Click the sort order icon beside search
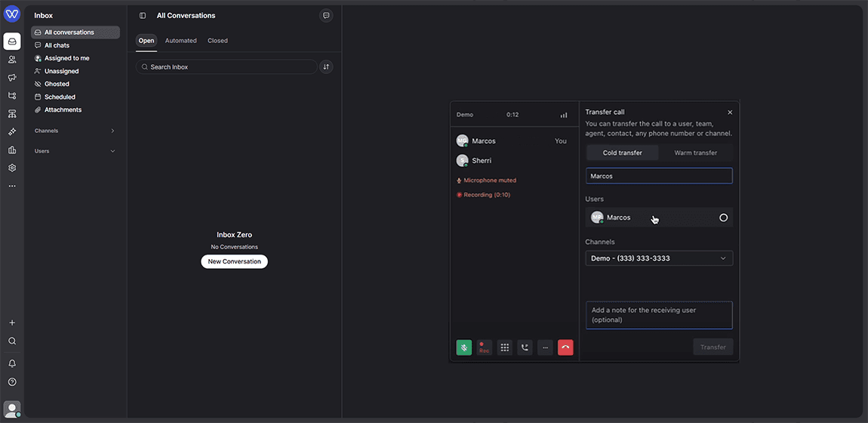The width and height of the screenshot is (868, 423). (326, 67)
